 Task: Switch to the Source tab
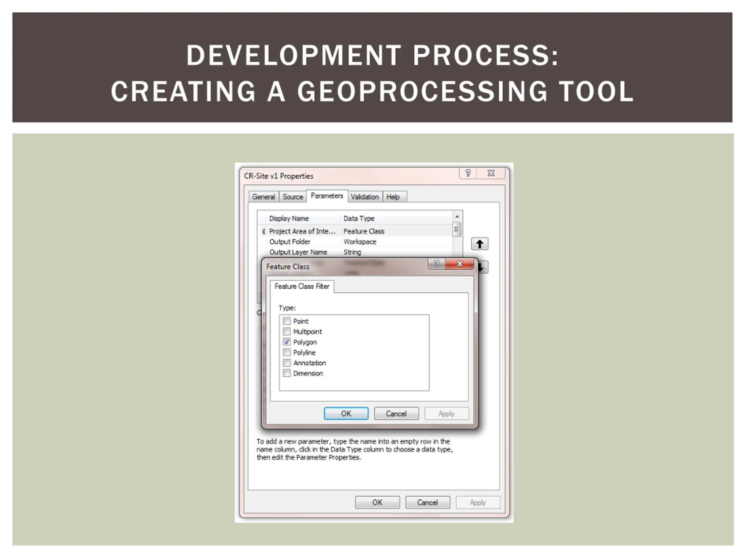293,197
